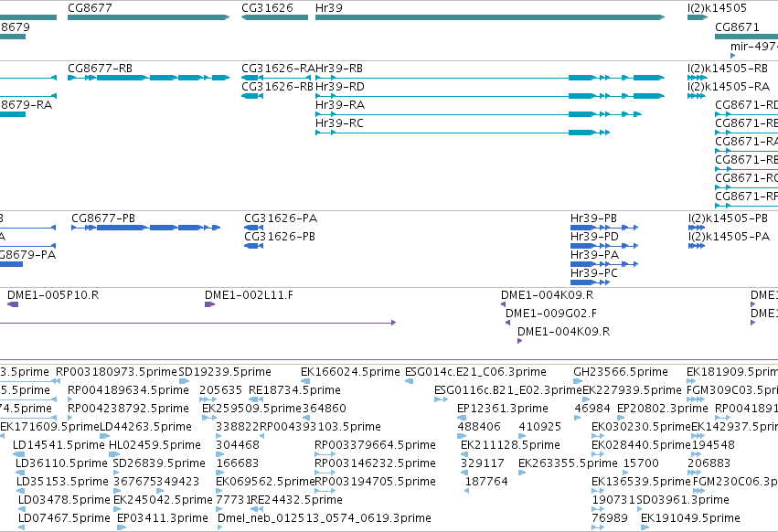Open the CG31626-PB CDS feature
Screen dimensions: 778x532
click(x=280, y=237)
